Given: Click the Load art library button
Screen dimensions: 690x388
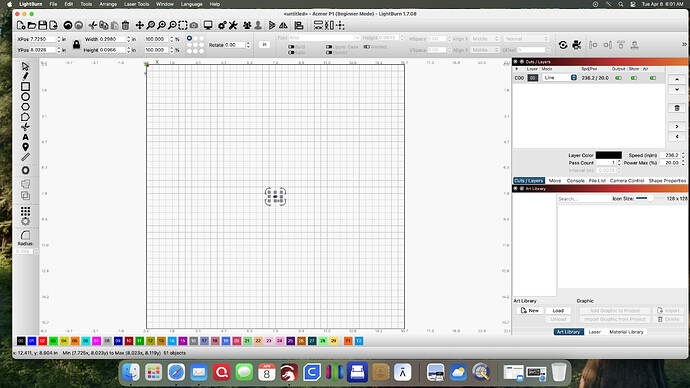Looking at the screenshot, I should coord(558,311).
